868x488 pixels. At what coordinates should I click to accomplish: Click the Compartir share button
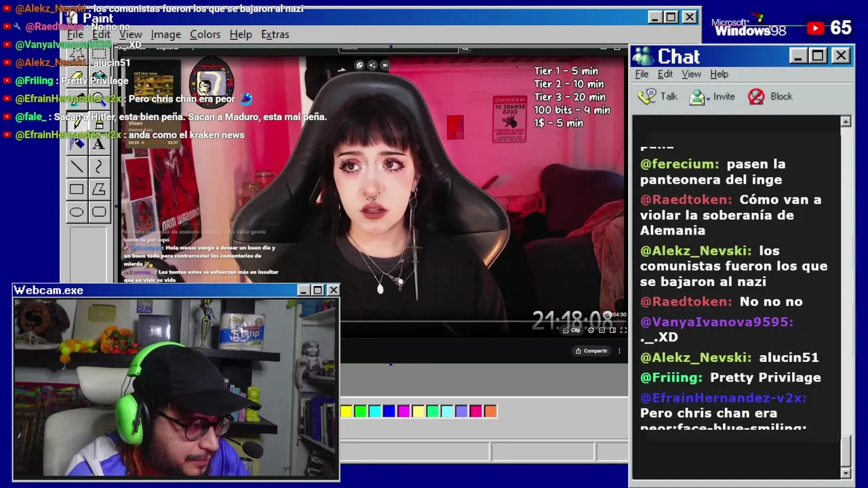pyautogui.click(x=591, y=350)
